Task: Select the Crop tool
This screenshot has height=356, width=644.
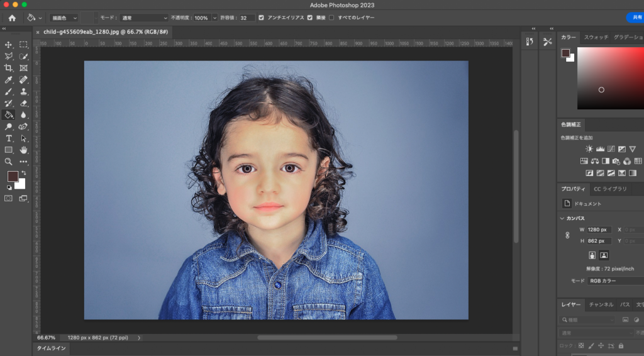Action: click(8, 68)
